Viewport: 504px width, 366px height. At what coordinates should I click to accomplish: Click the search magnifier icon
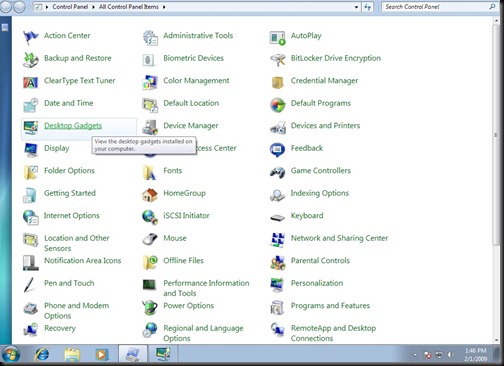pos(492,7)
